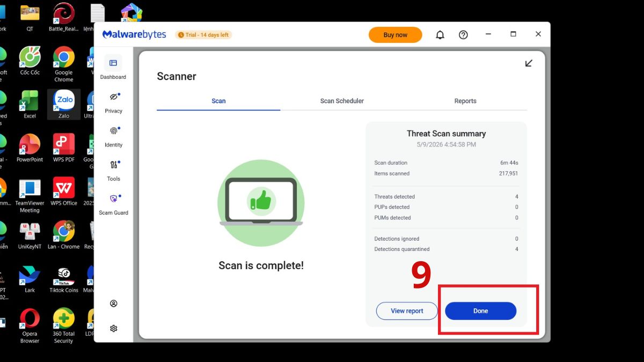Select the Threats detected row label
644x362 pixels.
pos(394,197)
